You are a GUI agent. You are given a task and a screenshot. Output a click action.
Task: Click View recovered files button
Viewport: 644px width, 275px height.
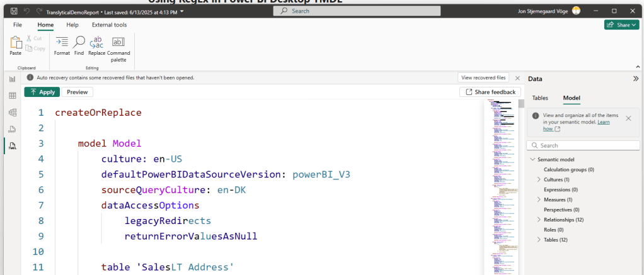tap(483, 78)
